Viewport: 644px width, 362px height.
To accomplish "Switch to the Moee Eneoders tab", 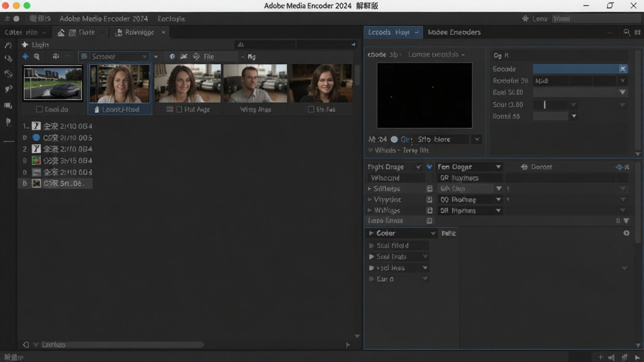I will point(454,32).
